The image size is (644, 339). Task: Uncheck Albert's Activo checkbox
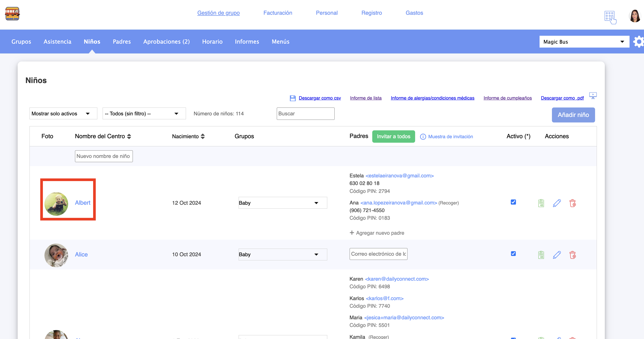pos(513,202)
